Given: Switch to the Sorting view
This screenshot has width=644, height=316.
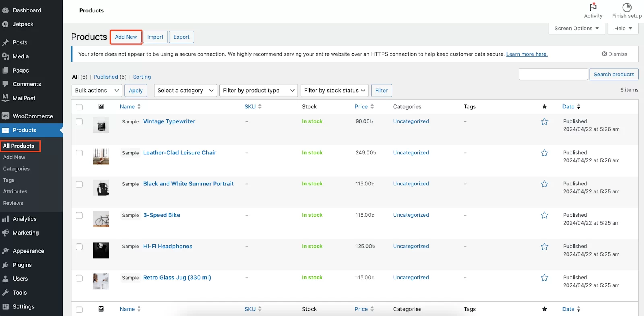Looking at the screenshot, I should pyautogui.click(x=142, y=77).
